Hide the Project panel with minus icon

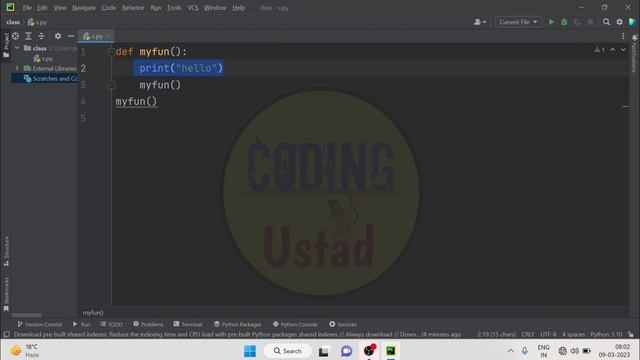(71, 36)
